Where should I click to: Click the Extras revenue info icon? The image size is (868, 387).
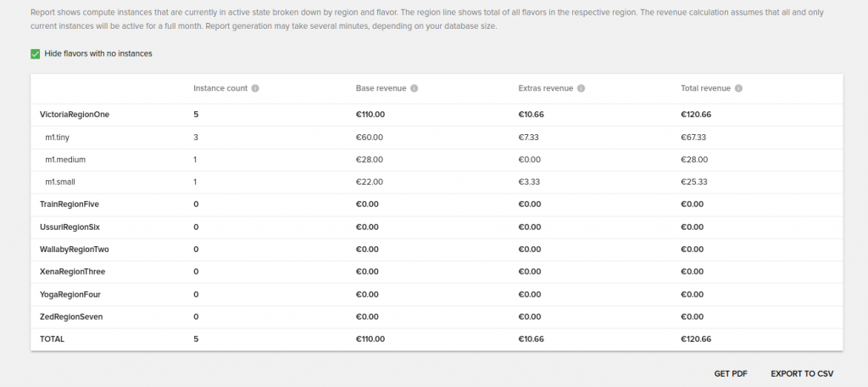(581, 88)
